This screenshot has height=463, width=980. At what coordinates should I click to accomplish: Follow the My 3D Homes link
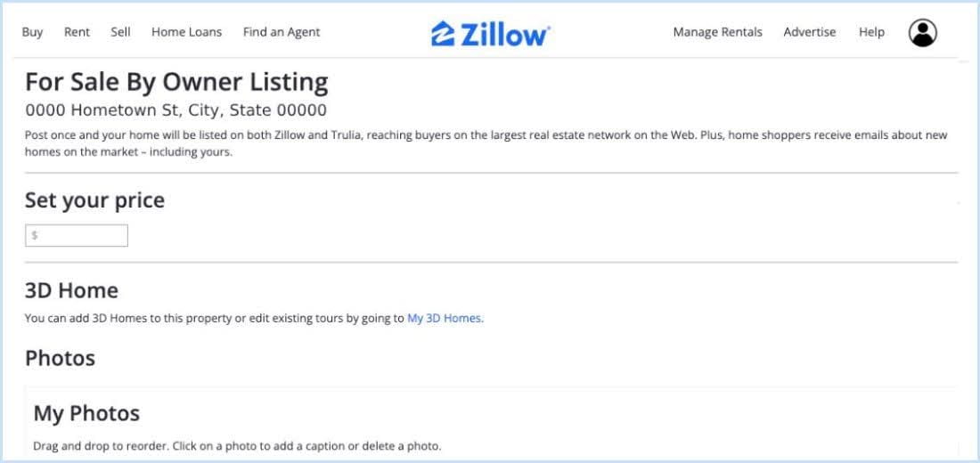[x=445, y=318]
